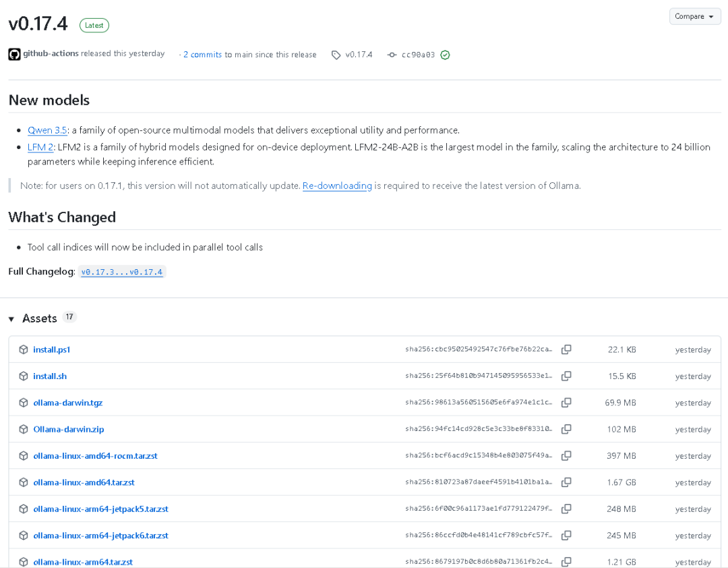Screen dimensions: 728x568
Task: Click the green verified check icon
Action: pos(445,55)
